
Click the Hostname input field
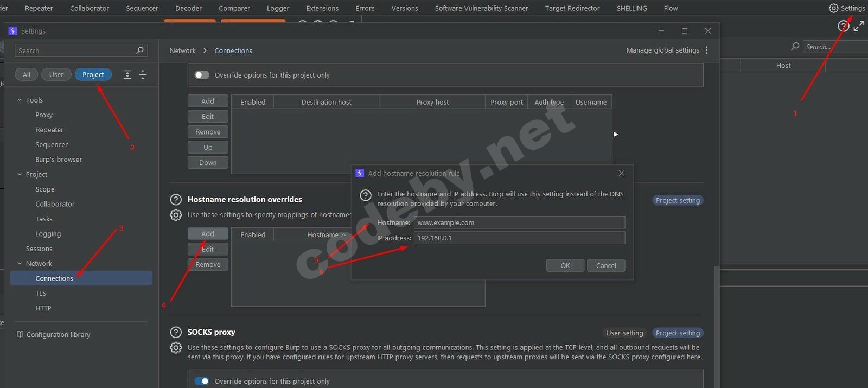[x=519, y=222]
